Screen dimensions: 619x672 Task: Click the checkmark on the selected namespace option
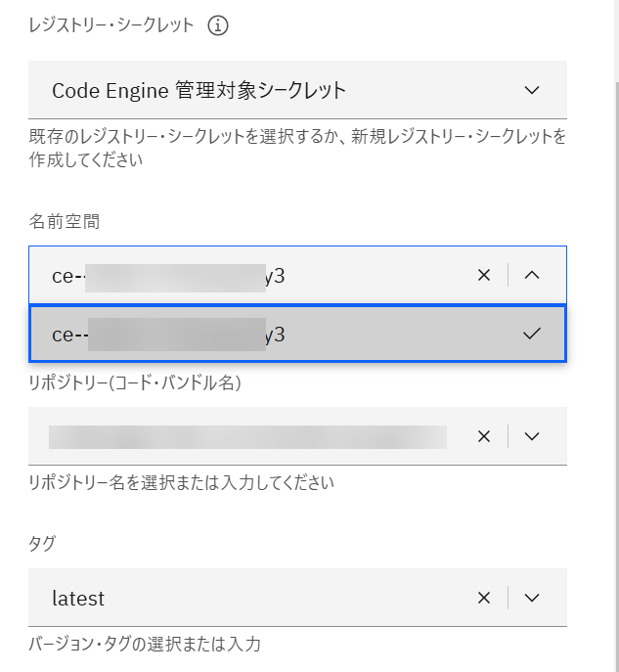532,334
